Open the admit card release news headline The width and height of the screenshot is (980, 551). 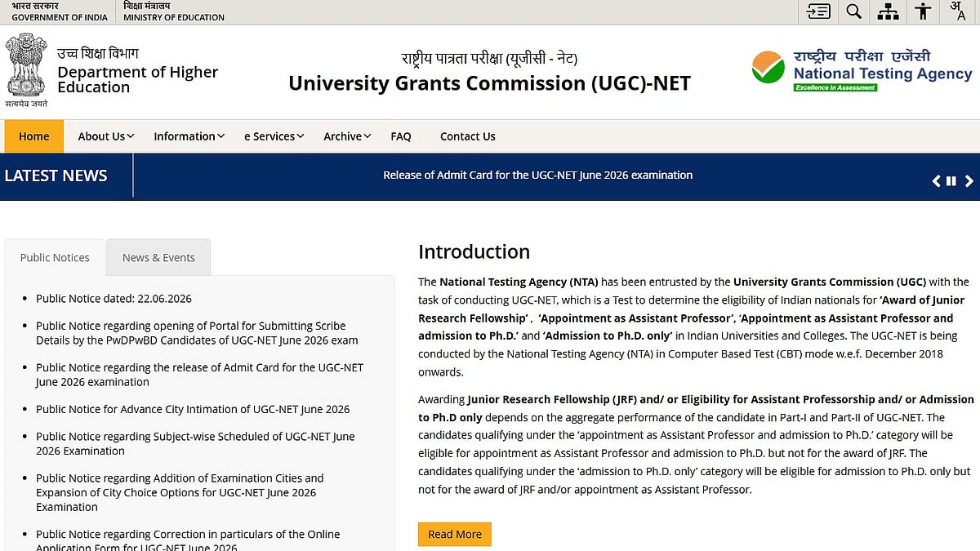(537, 175)
